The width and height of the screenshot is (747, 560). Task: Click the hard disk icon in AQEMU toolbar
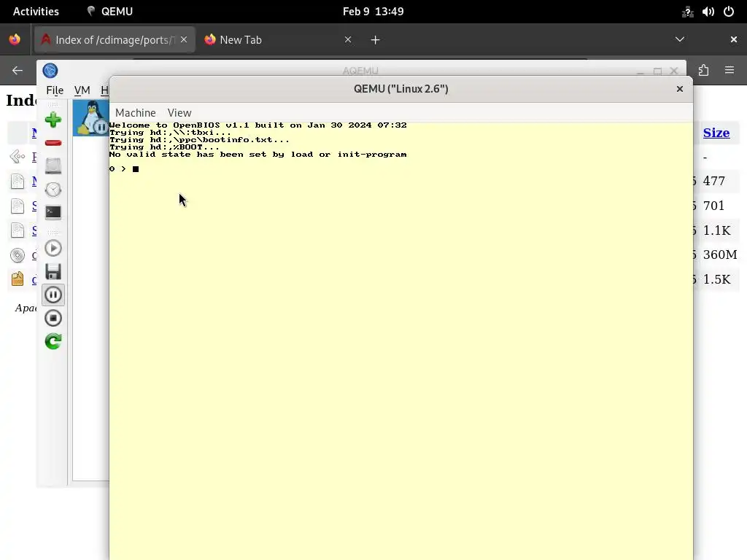[x=53, y=166]
